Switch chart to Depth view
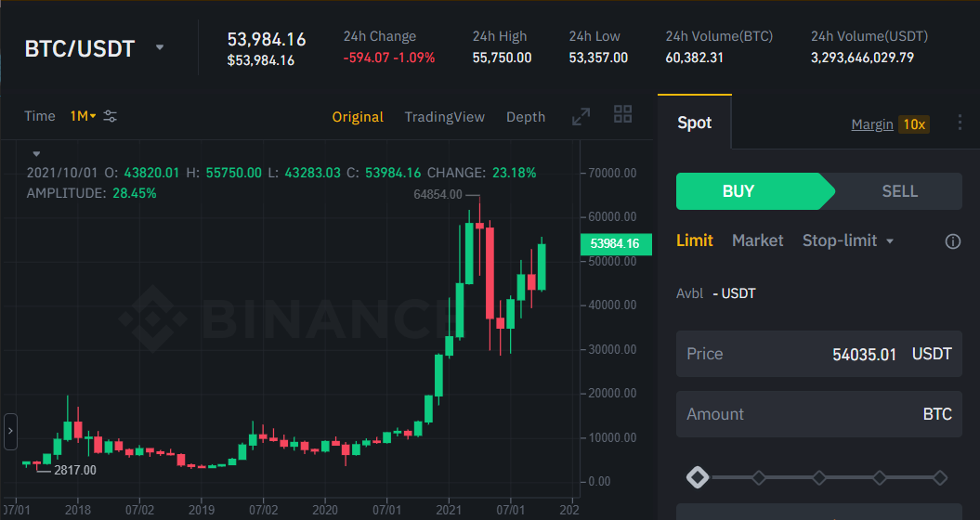980x520 pixels. point(526,117)
